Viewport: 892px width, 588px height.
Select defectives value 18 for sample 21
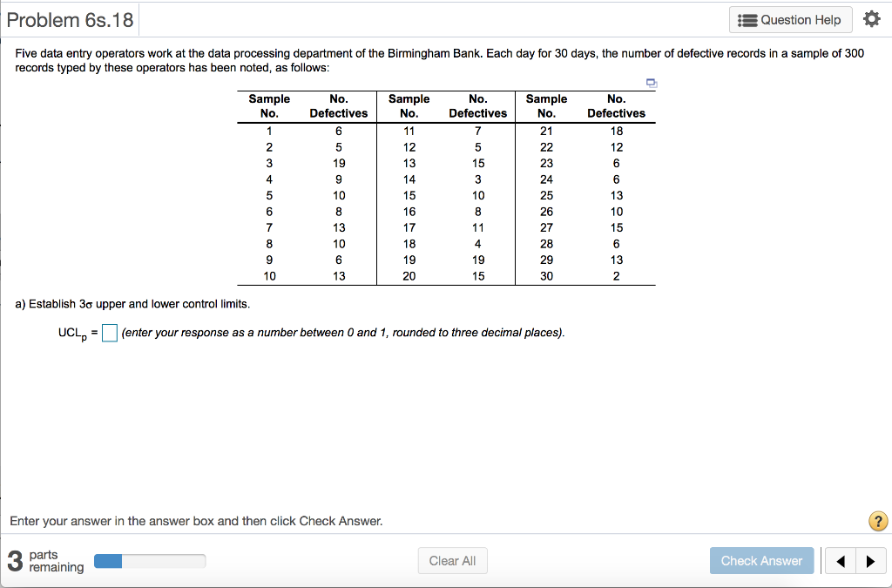(x=617, y=131)
